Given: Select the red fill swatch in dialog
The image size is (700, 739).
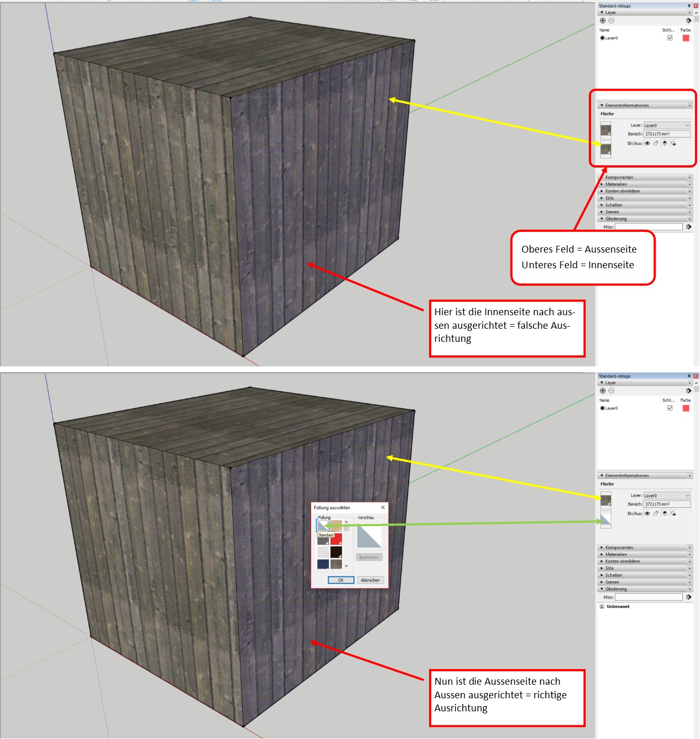Looking at the screenshot, I should [x=336, y=540].
